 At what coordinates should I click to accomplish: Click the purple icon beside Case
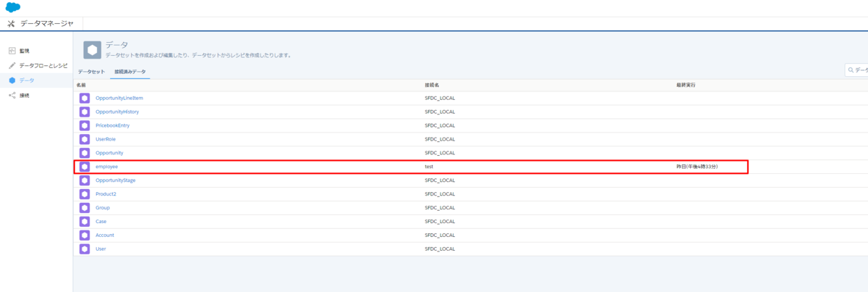coord(85,221)
